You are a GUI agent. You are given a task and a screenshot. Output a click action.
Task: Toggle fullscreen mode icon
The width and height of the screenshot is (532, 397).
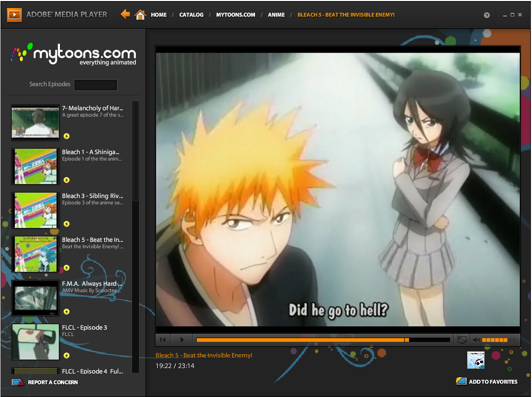462,340
